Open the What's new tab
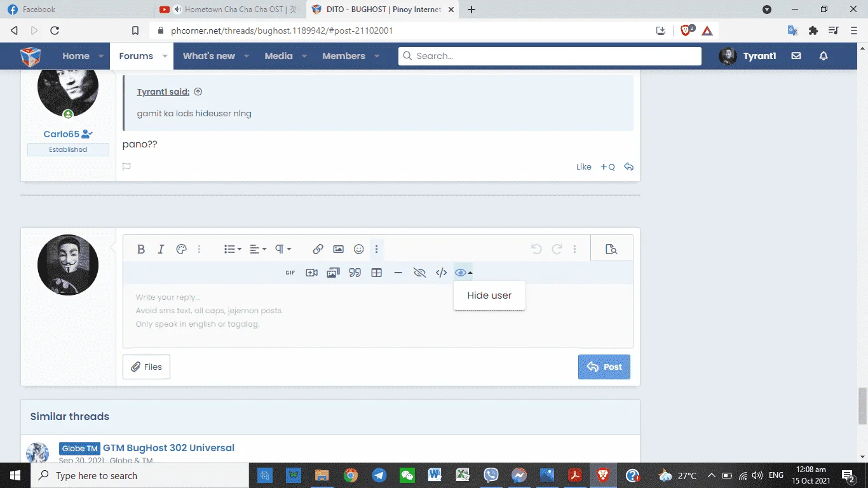 [209, 56]
